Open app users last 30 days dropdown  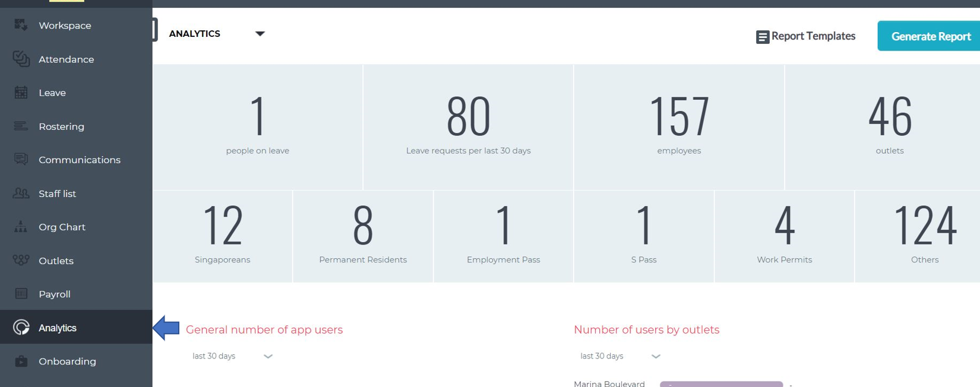tap(232, 356)
